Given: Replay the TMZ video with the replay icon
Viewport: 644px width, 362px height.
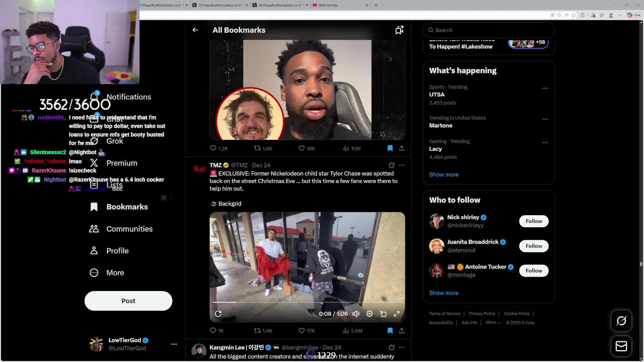Looking at the screenshot, I should 218,314.
